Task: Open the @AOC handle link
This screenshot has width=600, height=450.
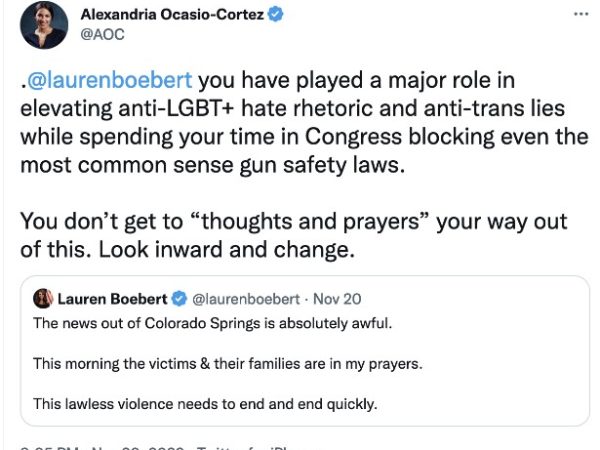Action: 102,34
